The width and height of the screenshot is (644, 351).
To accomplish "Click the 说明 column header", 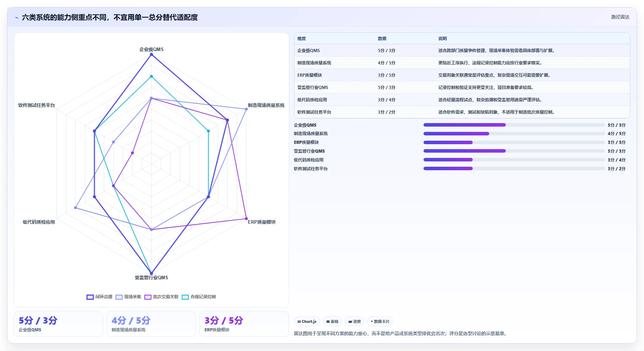I will click(442, 39).
